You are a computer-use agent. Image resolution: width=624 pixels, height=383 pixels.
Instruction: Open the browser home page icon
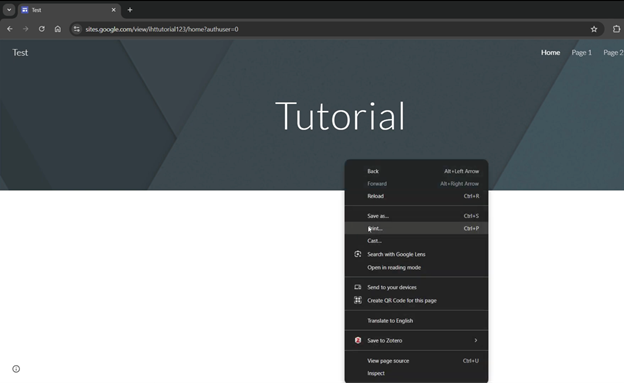click(58, 29)
